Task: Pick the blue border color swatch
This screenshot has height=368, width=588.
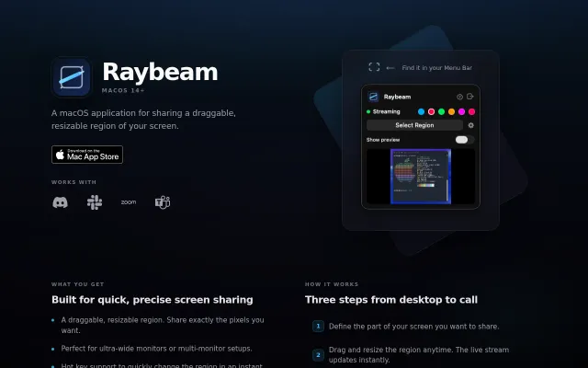Action: (x=421, y=111)
